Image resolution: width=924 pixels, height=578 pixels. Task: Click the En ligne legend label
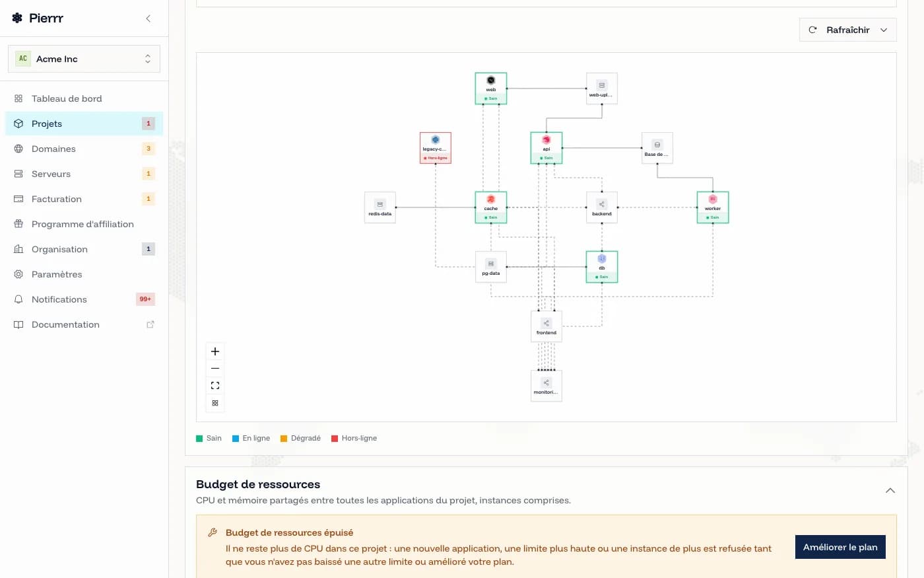tap(256, 439)
